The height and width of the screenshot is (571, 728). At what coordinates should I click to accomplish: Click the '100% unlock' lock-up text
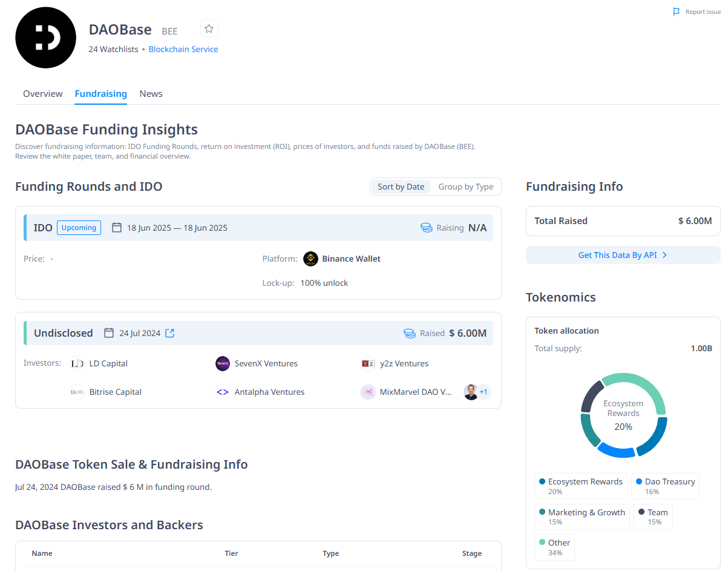[324, 283]
